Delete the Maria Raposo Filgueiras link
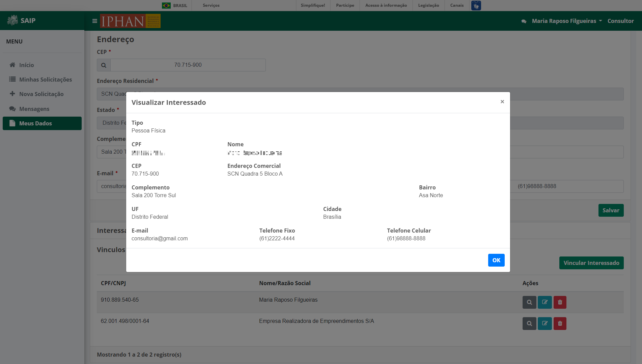The image size is (642, 364). [x=560, y=302]
